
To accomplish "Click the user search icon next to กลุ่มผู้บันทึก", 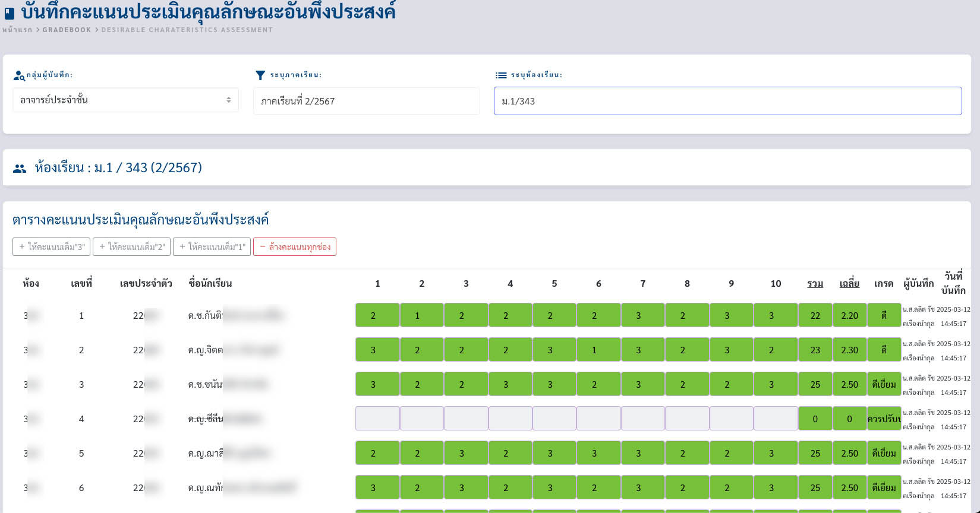I will coord(19,75).
